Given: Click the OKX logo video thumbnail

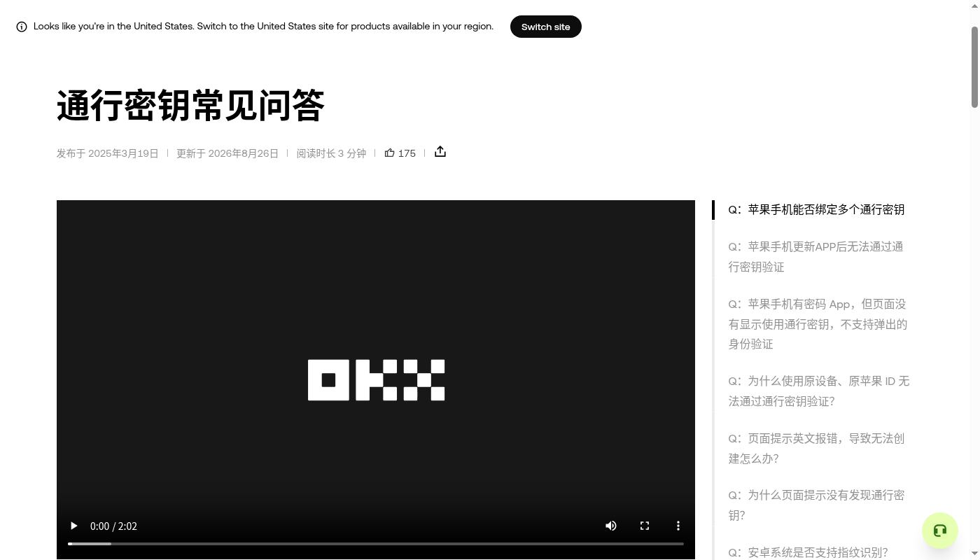Looking at the screenshot, I should (376, 380).
